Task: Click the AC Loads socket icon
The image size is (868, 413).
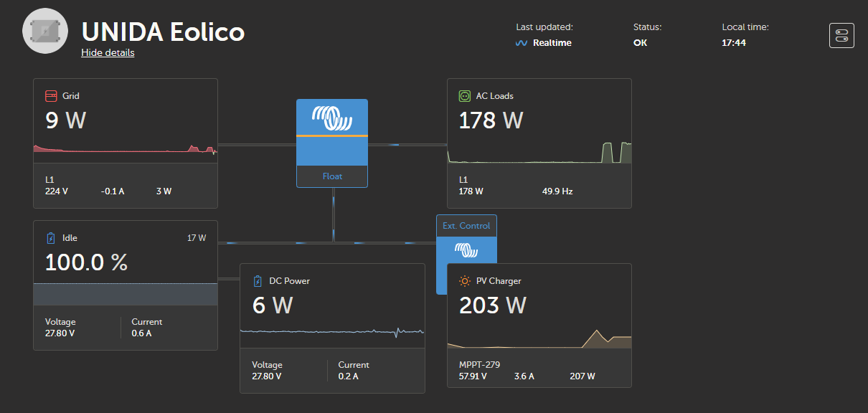Action: (465, 95)
